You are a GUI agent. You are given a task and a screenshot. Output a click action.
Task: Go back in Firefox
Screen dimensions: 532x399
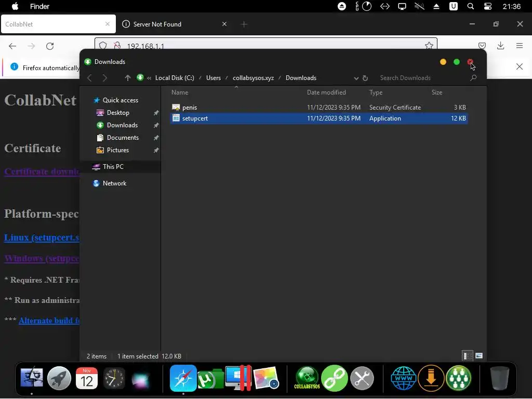point(12,46)
